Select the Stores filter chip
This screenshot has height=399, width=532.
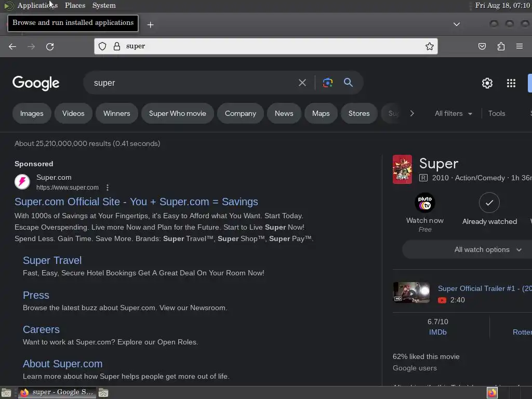coord(359,113)
